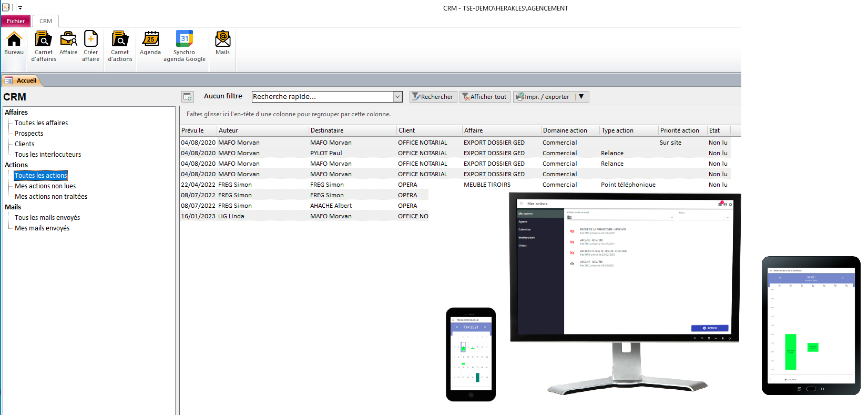Sort by the Etat column header
The image size is (868, 415).
(x=719, y=130)
